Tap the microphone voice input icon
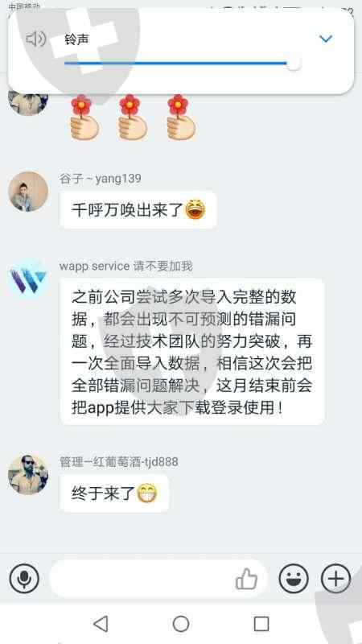This screenshot has width=362, height=644. 24,578
